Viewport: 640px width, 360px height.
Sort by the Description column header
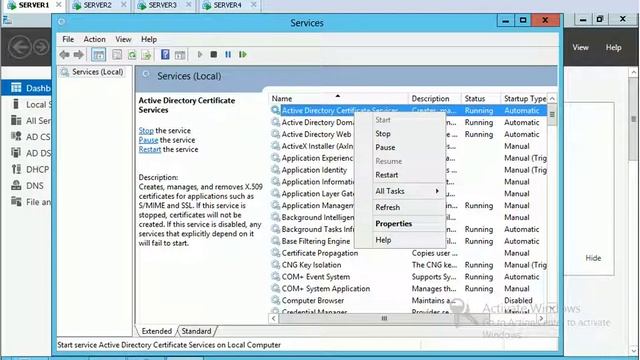coord(435,99)
